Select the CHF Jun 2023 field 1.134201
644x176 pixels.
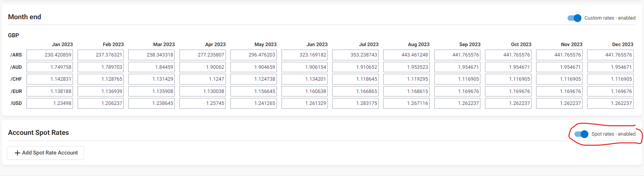(x=305, y=79)
